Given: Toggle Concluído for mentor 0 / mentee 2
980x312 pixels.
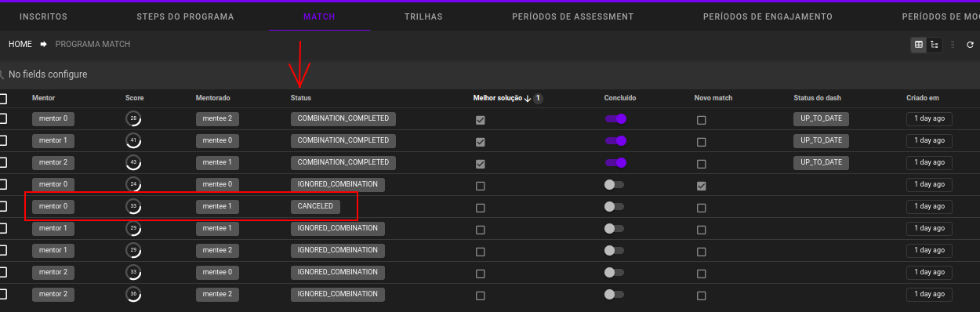Looking at the screenshot, I should tap(615, 119).
